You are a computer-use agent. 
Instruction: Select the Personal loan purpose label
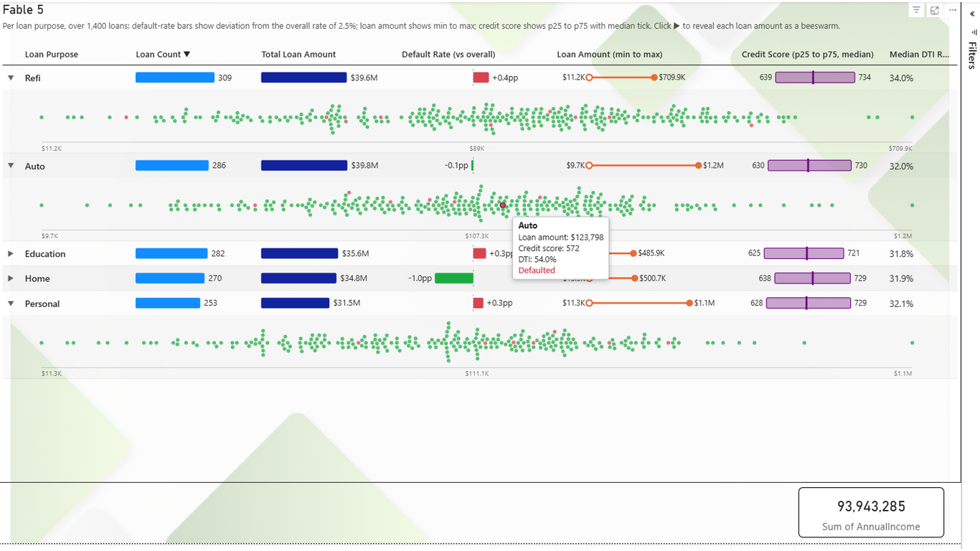click(42, 304)
